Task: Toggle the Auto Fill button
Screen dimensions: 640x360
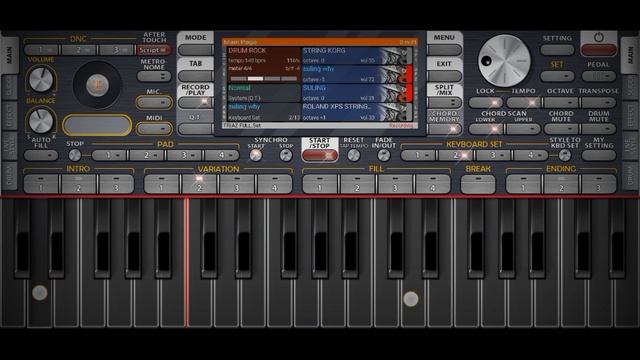Action: (x=41, y=155)
